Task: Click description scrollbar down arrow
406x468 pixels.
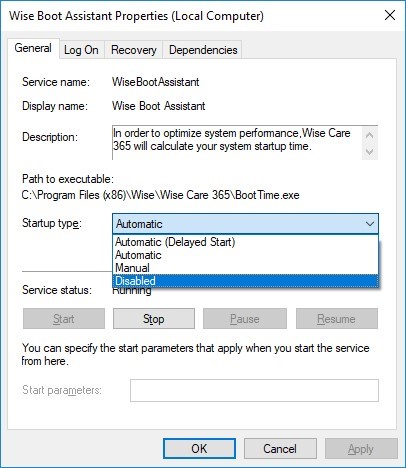Action: [x=369, y=152]
